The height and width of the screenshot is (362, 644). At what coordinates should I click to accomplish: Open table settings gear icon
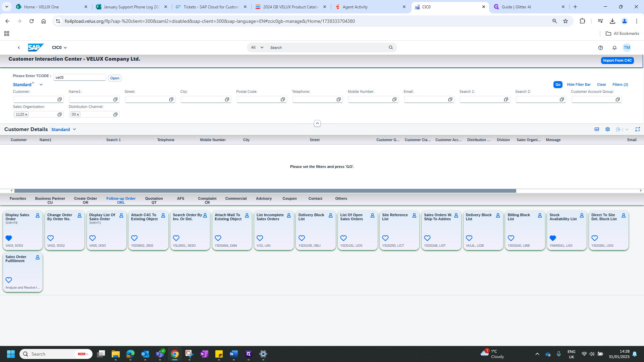[607, 129]
